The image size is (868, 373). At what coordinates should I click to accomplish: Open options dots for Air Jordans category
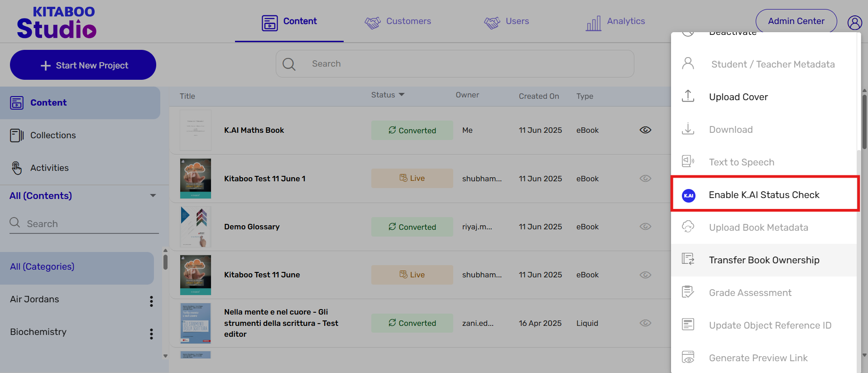pos(151,301)
